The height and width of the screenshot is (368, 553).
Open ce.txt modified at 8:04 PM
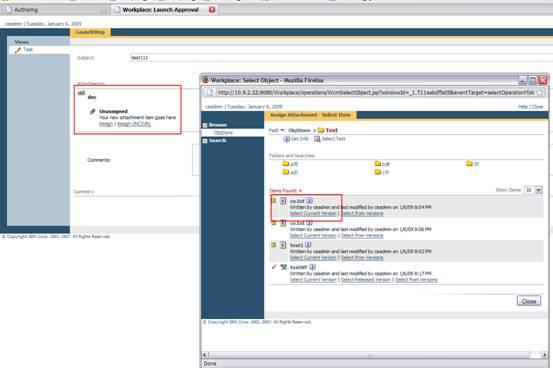pos(297,201)
